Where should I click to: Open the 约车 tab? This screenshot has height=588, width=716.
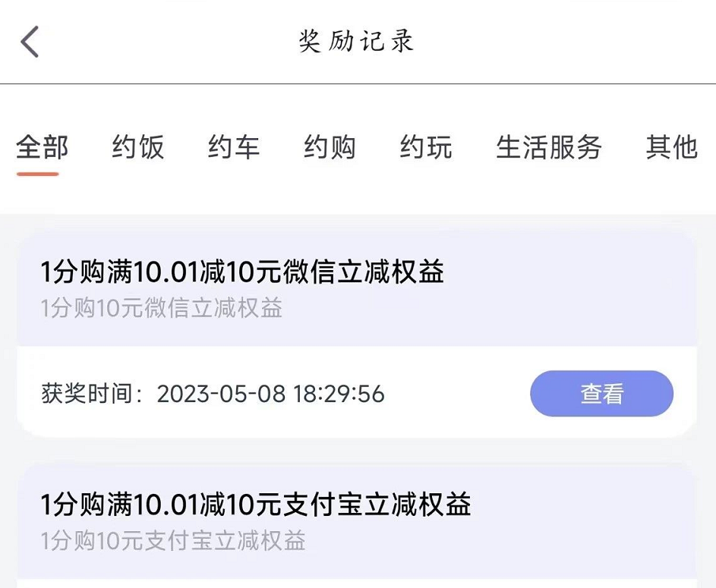click(234, 147)
